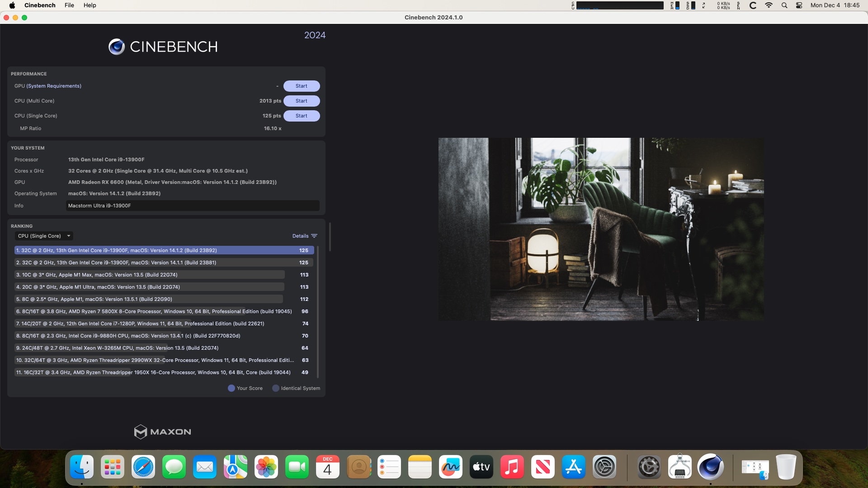Open the Help menu
The height and width of the screenshot is (488, 868).
pyautogui.click(x=90, y=5)
